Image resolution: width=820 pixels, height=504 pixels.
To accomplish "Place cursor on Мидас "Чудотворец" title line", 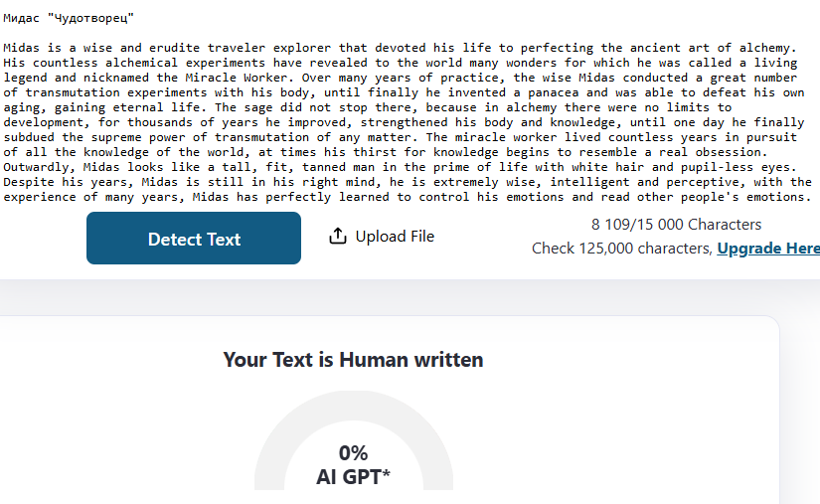I will [69, 18].
